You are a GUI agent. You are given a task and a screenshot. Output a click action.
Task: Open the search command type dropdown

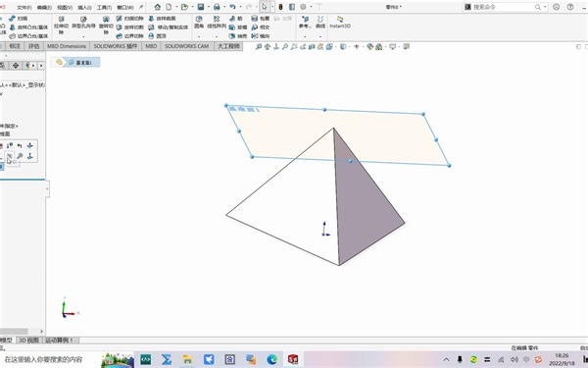click(x=545, y=7)
